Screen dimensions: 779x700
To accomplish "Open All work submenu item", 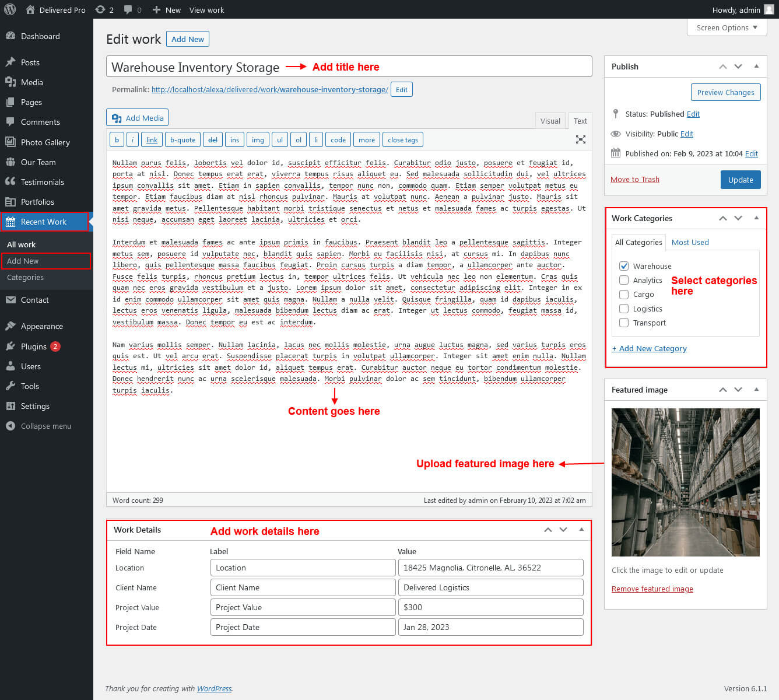I will 21,244.
